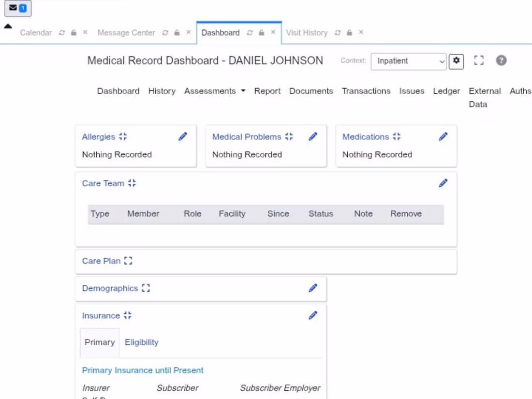Expand the Demographics section

(x=146, y=288)
